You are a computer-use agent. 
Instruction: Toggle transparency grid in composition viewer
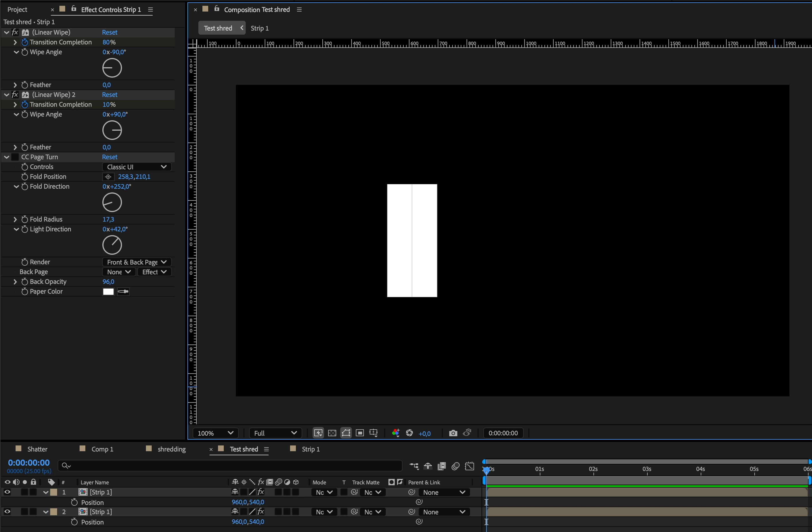[332, 433]
